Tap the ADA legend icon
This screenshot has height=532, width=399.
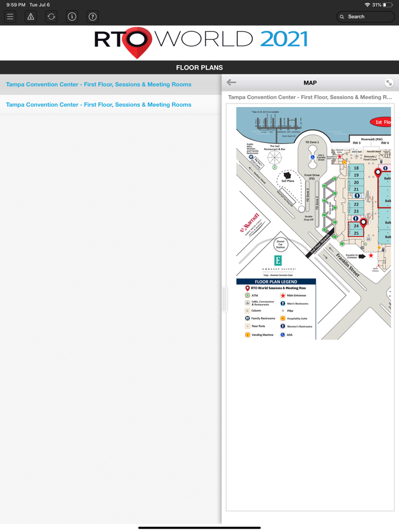click(x=283, y=335)
